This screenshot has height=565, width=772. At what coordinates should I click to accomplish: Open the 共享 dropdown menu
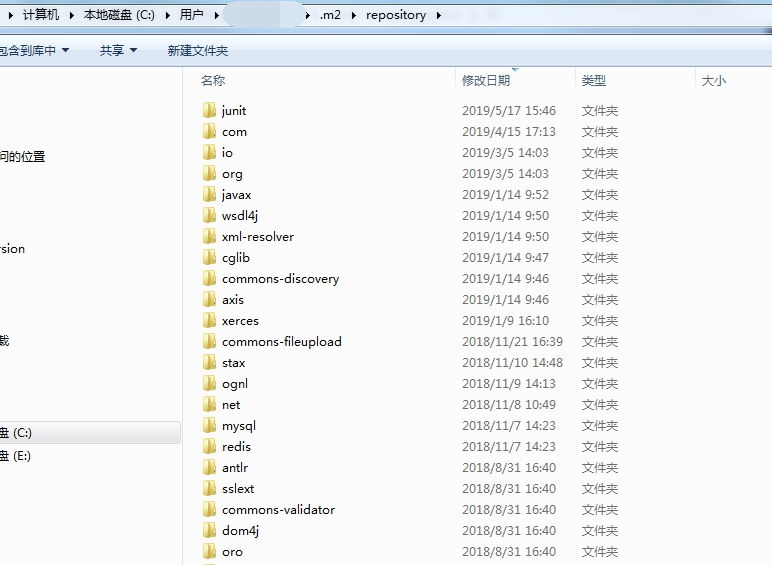[x=118, y=50]
